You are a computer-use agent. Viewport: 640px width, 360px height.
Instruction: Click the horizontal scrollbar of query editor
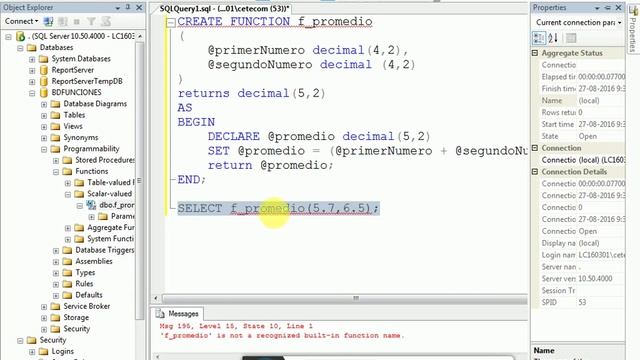[345, 298]
